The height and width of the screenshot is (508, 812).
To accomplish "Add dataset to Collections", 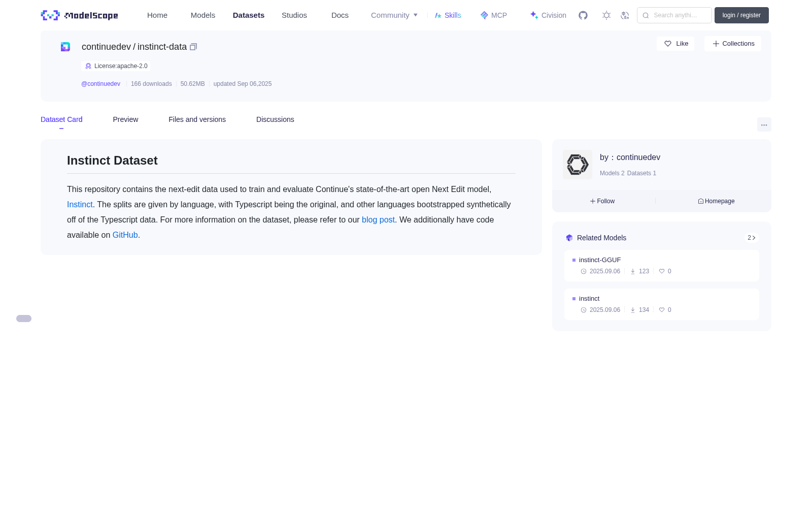I will coord(733,44).
